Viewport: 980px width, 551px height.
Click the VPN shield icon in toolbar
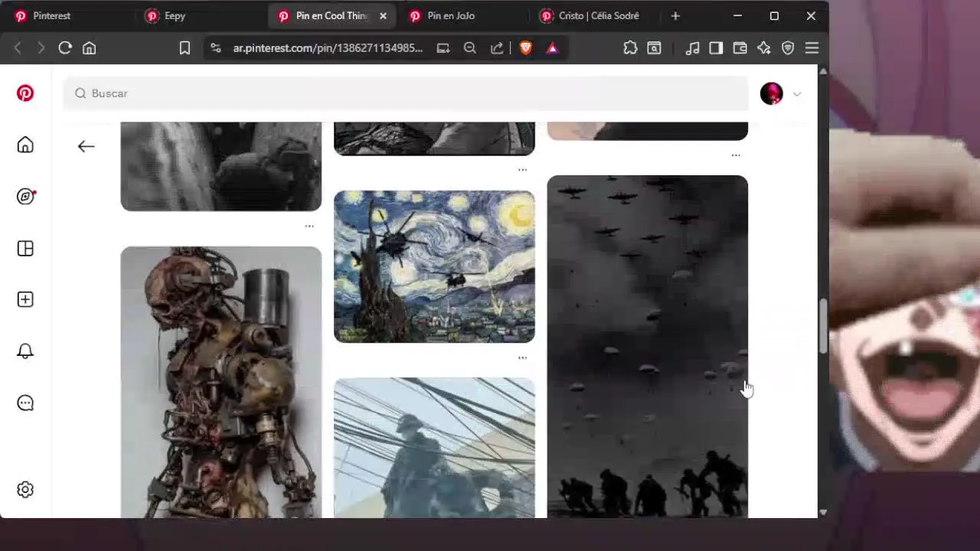[788, 47]
